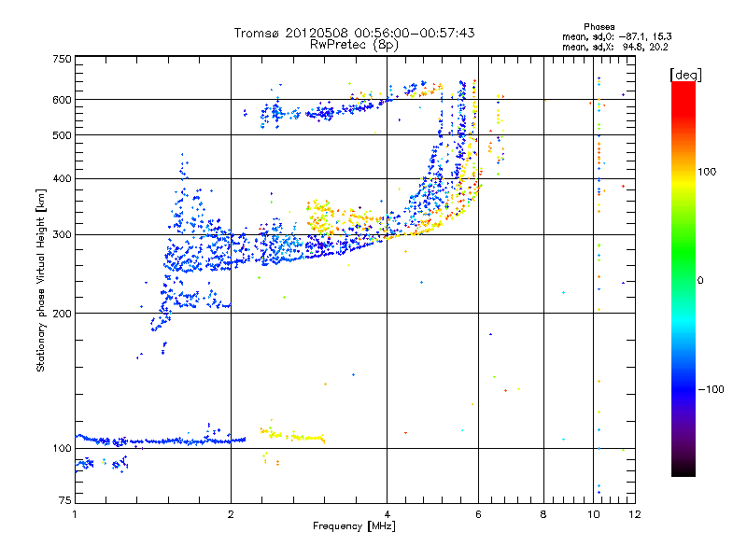747x560 pixels.
Task: Click the '1' x-axis tick label
Action: coord(75,514)
